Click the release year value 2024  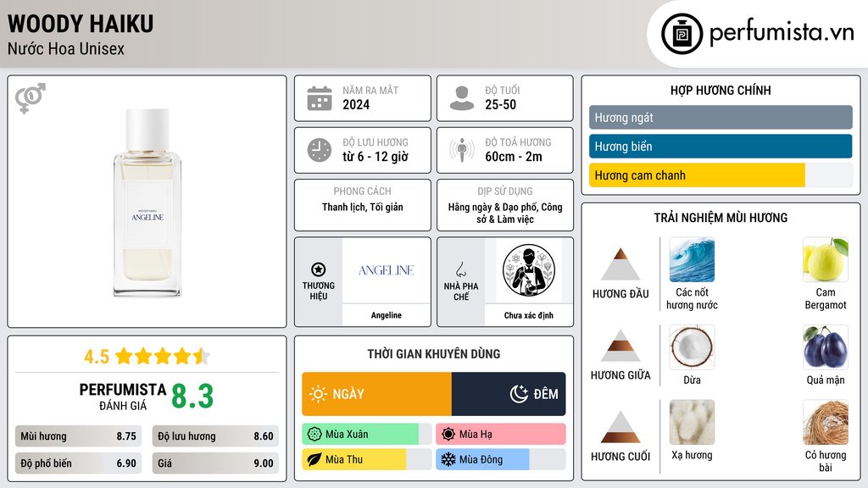[x=356, y=105]
